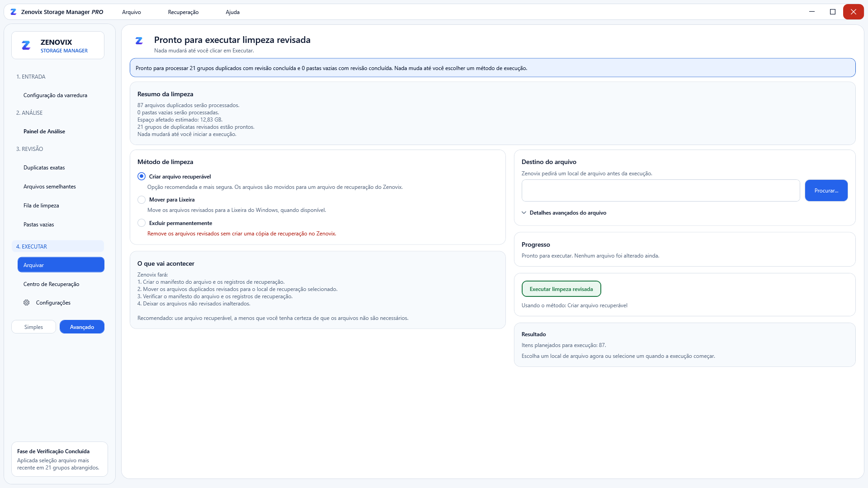Click the Procurar... button
The height and width of the screenshot is (488, 868).
[x=826, y=191]
